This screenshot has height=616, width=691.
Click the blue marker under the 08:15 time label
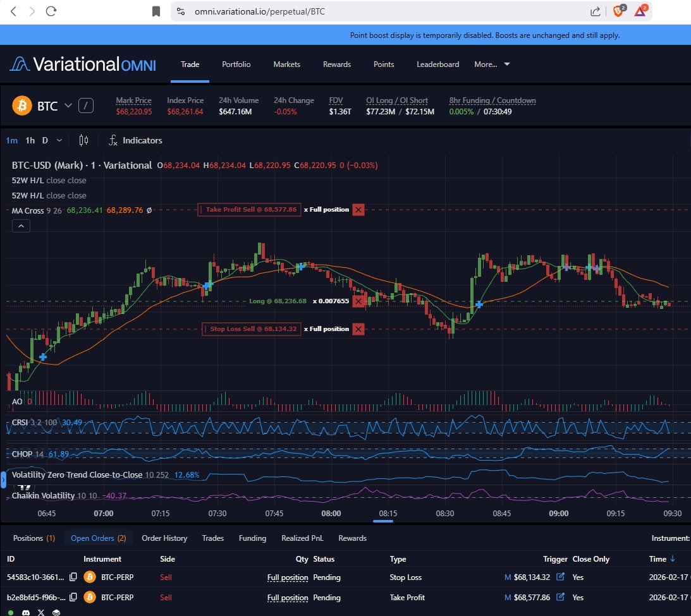[383, 521]
